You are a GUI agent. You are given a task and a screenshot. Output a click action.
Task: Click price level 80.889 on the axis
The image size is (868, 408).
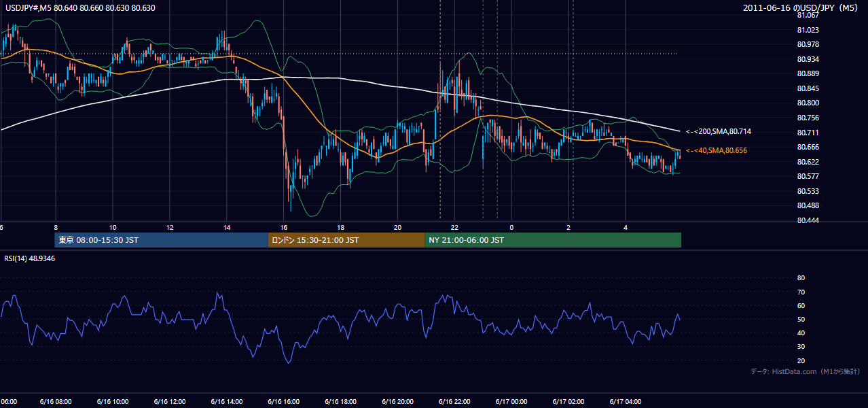coord(808,73)
